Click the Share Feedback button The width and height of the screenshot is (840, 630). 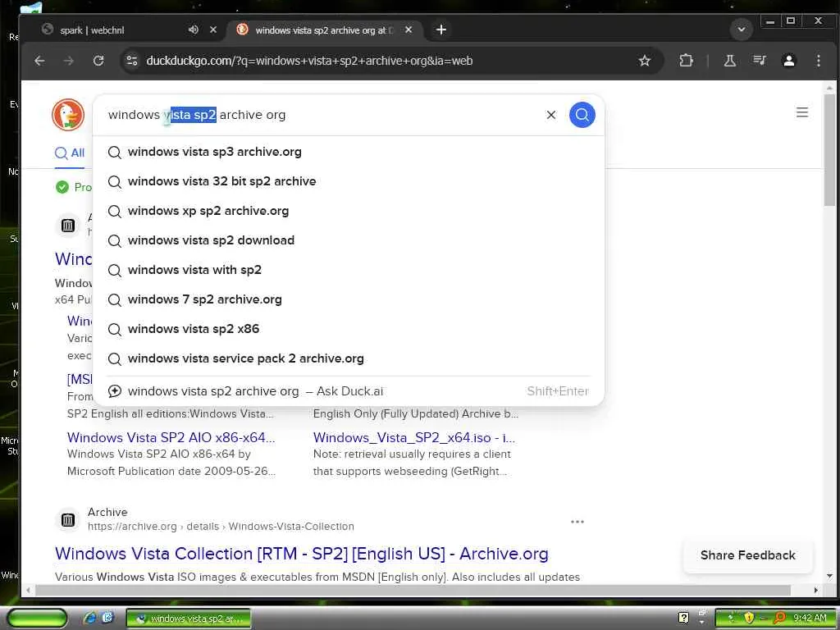pyautogui.click(x=748, y=555)
